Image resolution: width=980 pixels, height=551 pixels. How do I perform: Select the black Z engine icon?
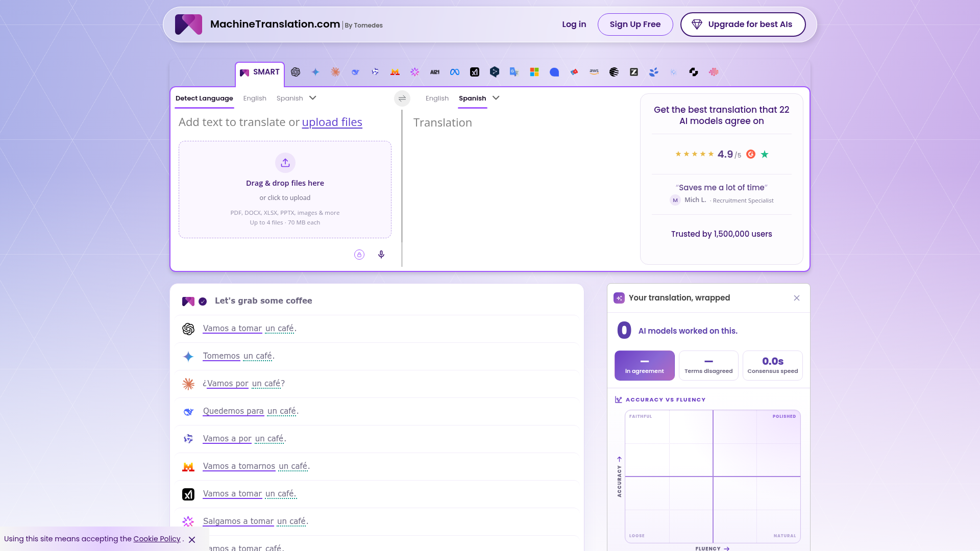pyautogui.click(x=634, y=72)
